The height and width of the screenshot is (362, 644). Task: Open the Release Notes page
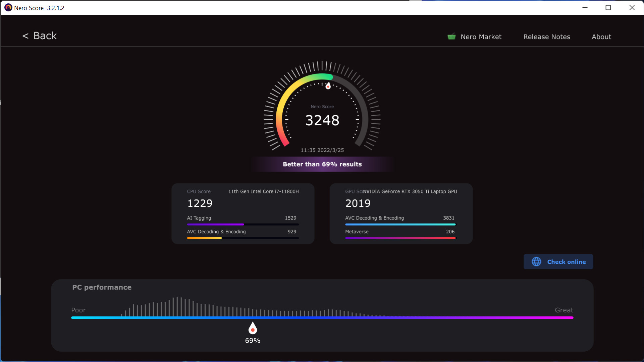tap(546, 37)
